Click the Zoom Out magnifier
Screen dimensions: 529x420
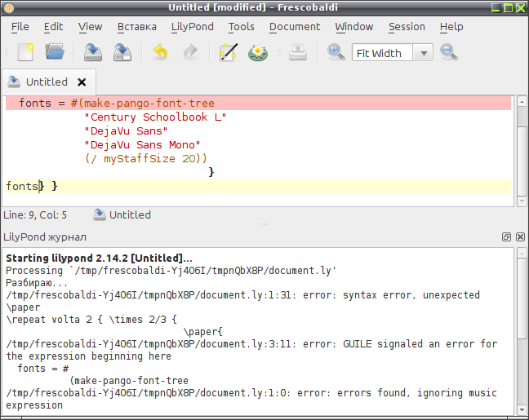point(449,52)
